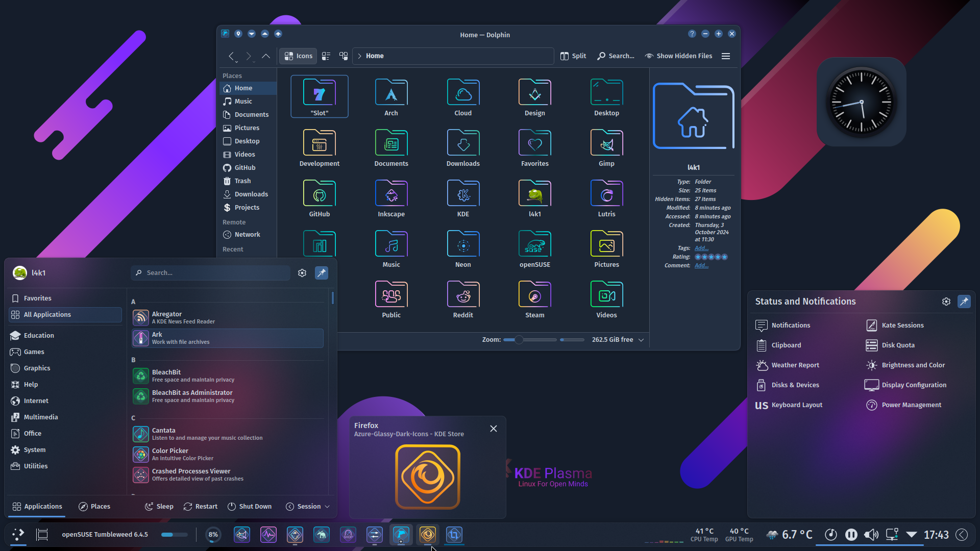The image size is (980, 551).
Task: Open the openSUSE folder icon
Action: [x=534, y=249]
